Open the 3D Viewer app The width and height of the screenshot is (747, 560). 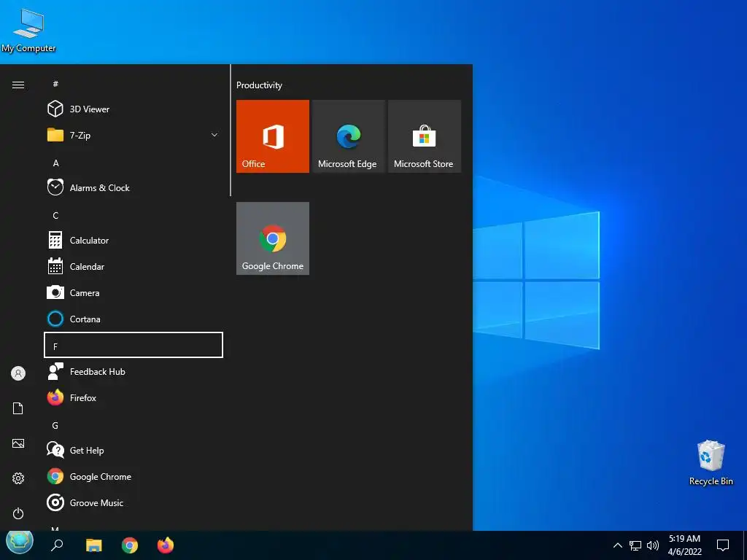[x=133, y=109]
